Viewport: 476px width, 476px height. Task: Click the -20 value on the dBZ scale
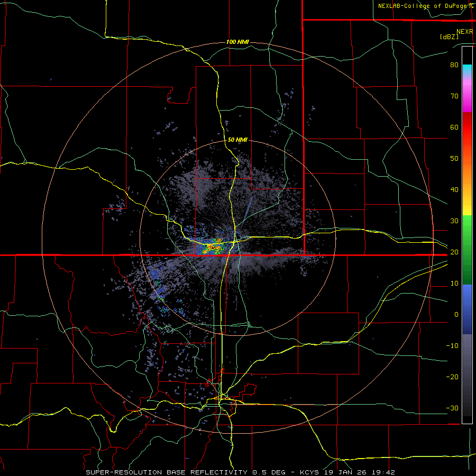pyautogui.click(x=452, y=377)
